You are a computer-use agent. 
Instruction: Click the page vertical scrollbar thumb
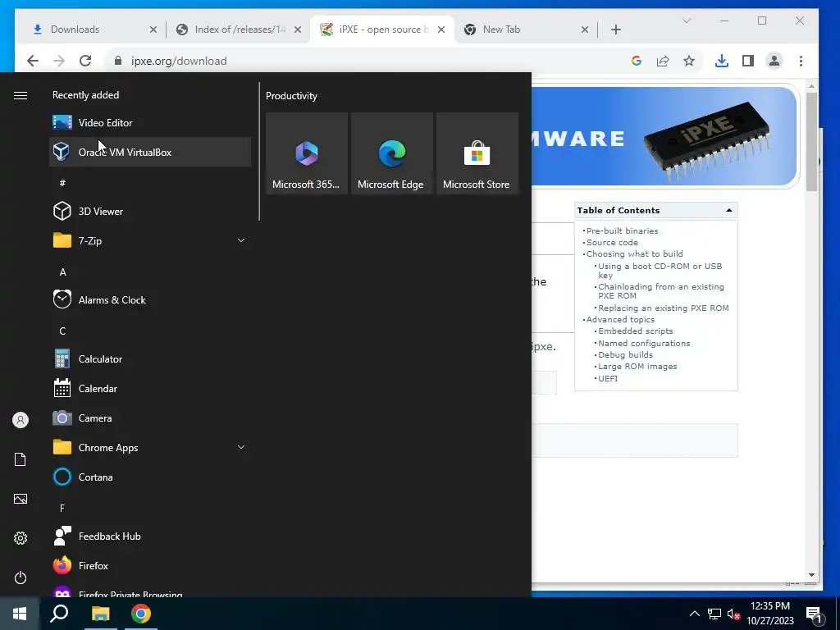click(x=811, y=142)
